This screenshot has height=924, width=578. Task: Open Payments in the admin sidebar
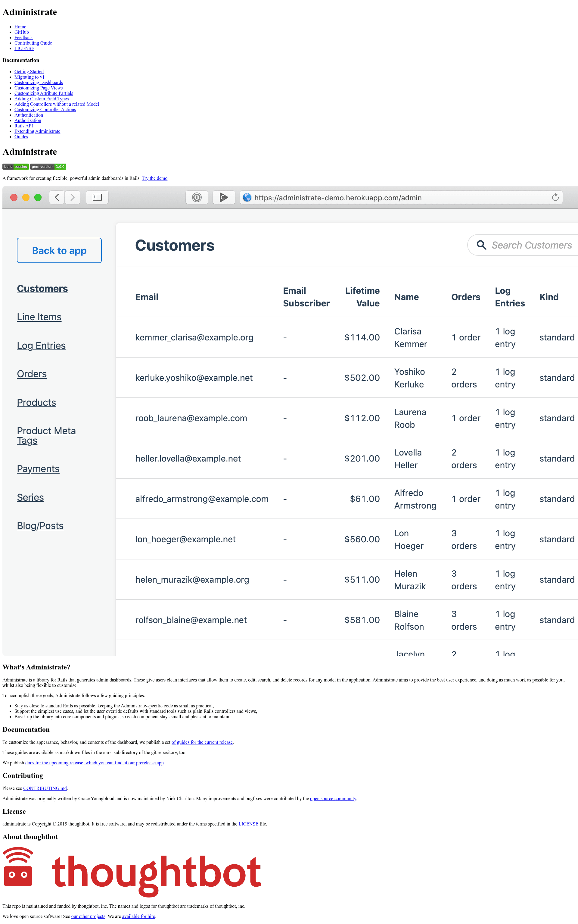(x=38, y=469)
